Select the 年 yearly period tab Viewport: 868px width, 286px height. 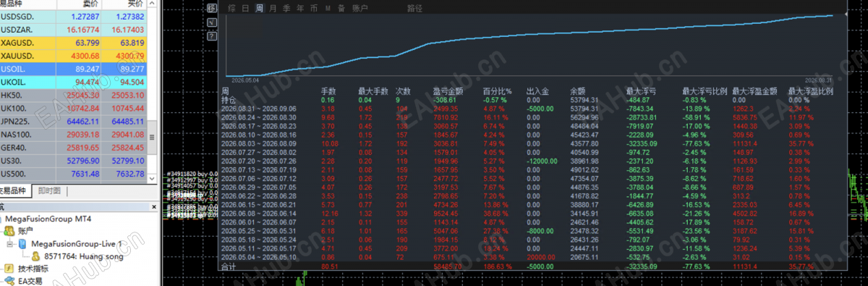coord(299,9)
